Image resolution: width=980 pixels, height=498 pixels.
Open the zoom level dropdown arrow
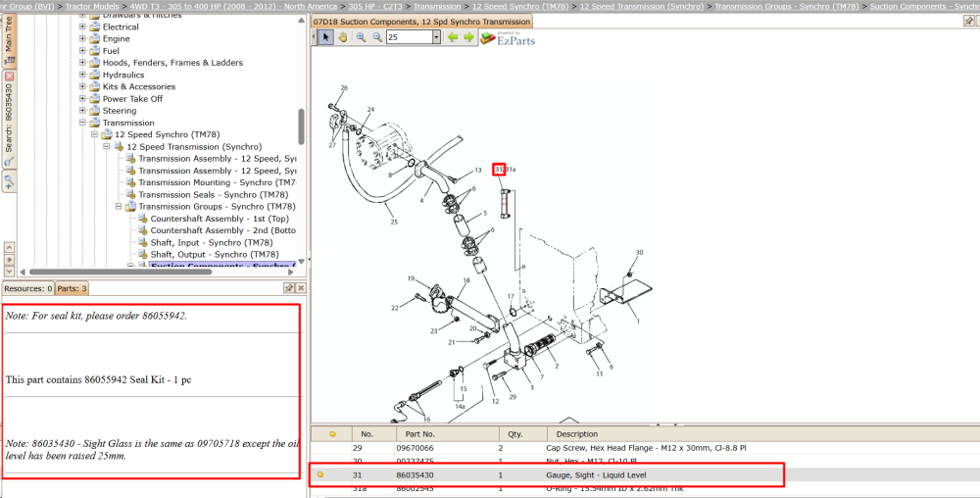pyautogui.click(x=436, y=37)
